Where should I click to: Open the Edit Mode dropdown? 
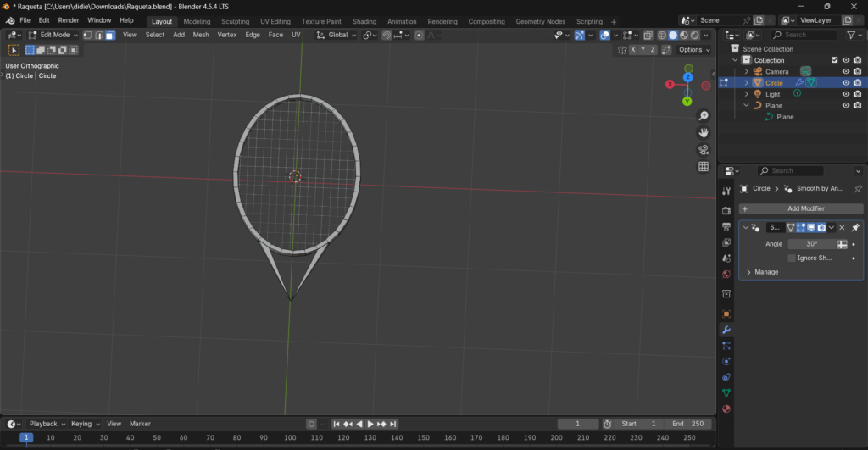point(53,35)
